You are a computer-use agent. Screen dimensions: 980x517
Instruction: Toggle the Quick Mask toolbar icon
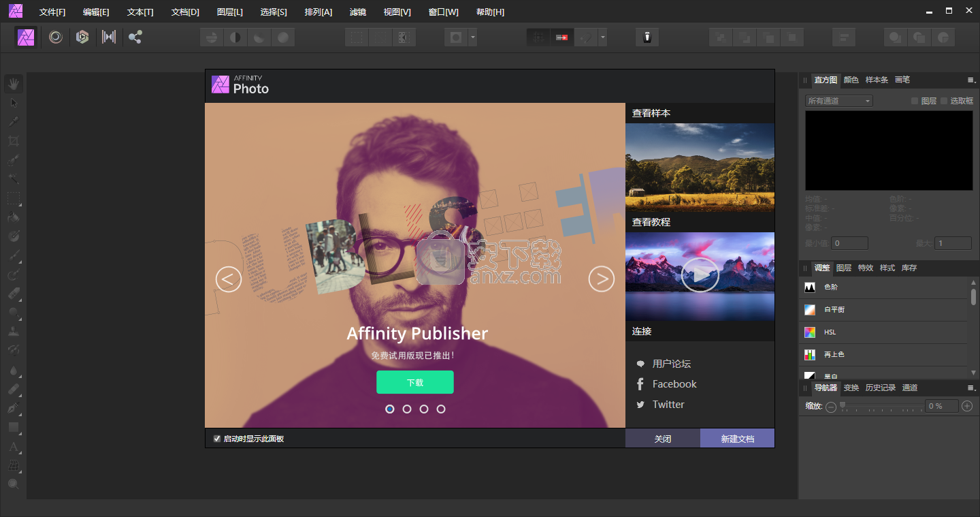[x=456, y=37]
